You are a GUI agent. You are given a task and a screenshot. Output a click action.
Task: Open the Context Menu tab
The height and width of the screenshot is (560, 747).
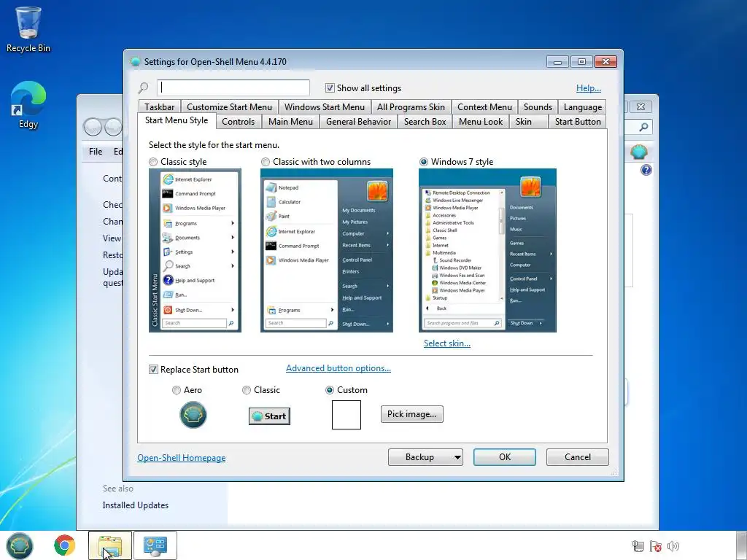[484, 107]
